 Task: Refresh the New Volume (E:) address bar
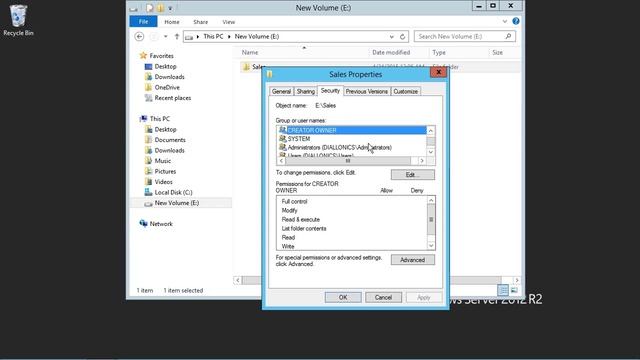pos(402,36)
